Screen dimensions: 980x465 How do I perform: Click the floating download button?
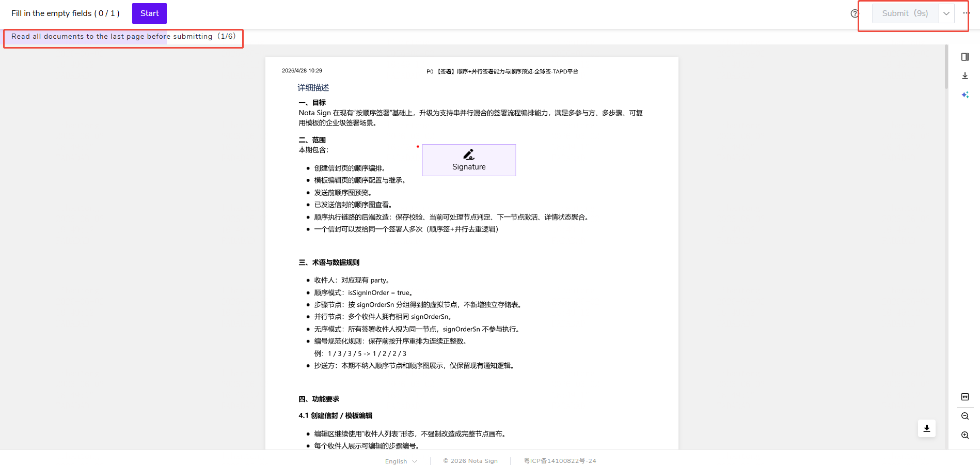tap(927, 428)
